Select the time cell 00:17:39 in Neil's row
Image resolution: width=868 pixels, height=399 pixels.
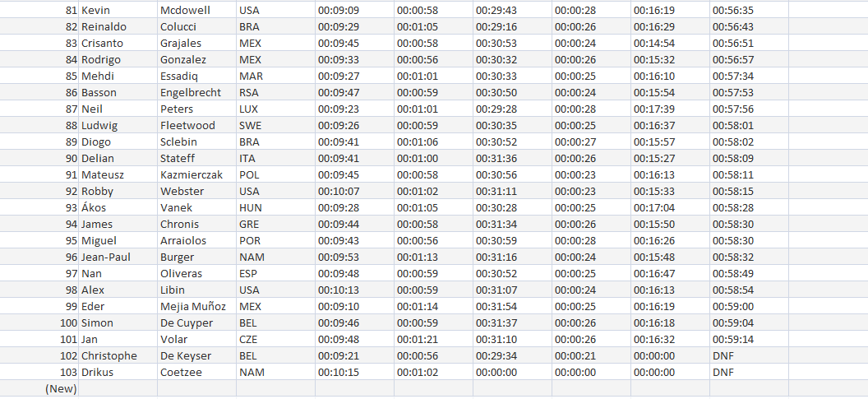[x=670, y=109]
